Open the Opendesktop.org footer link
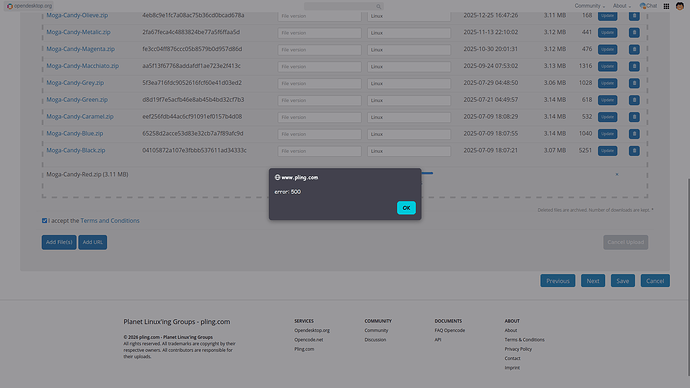The width and height of the screenshot is (690, 388). (x=312, y=330)
